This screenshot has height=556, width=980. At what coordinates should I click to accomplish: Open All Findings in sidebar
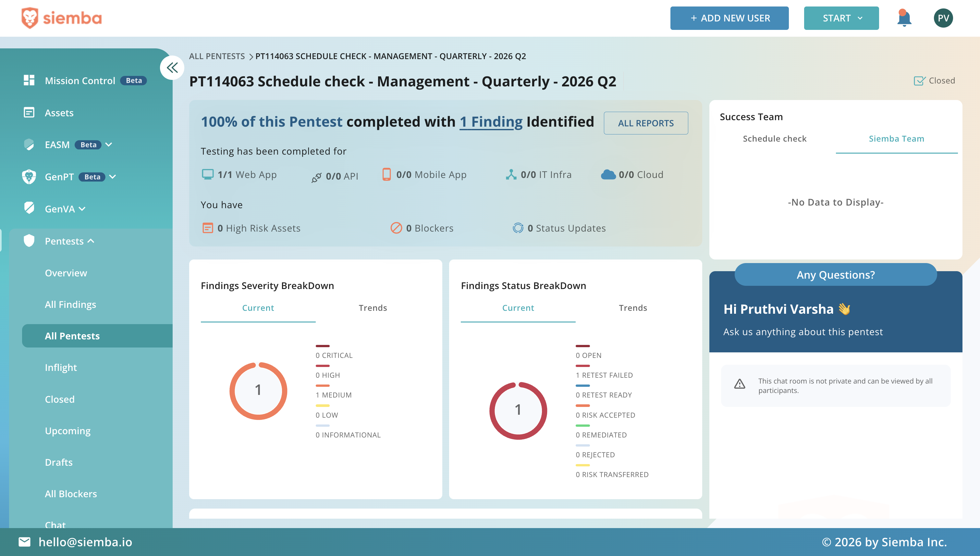(70, 304)
